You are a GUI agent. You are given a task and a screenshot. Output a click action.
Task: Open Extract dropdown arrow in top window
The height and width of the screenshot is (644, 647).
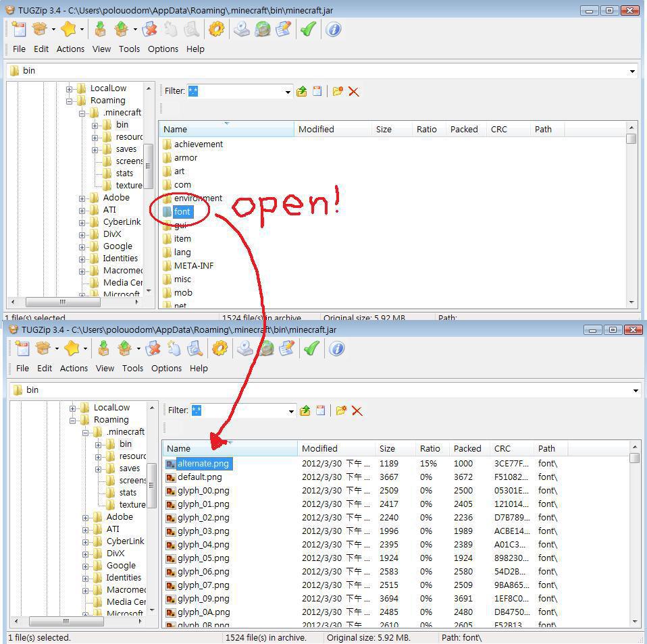(135, 29)
